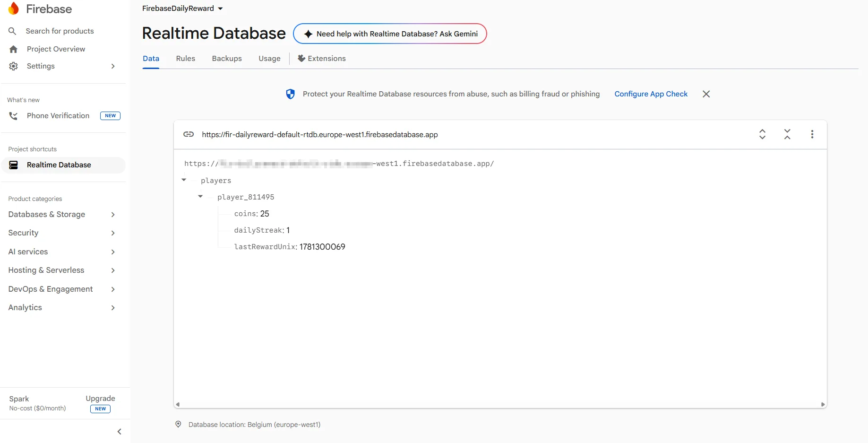Collapse the players tree node
Screen dimensions: 868x443
point(184,180)
